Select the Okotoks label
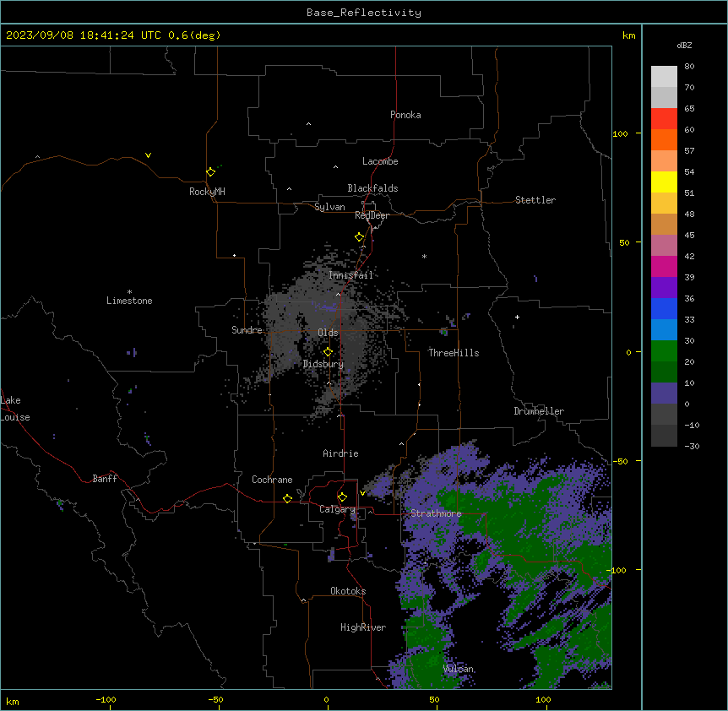Image resolution: width=728 pixels, height=711 pixels. point(348,591)
